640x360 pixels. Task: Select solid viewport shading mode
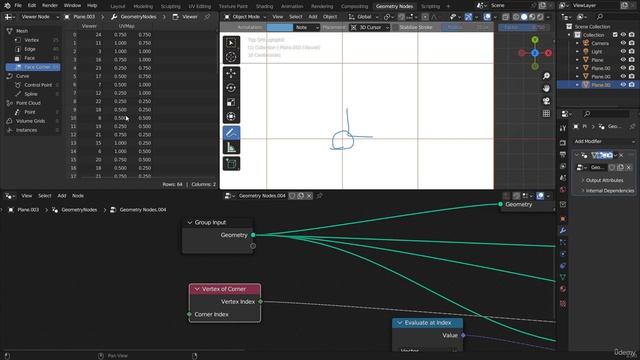(524, 17)
